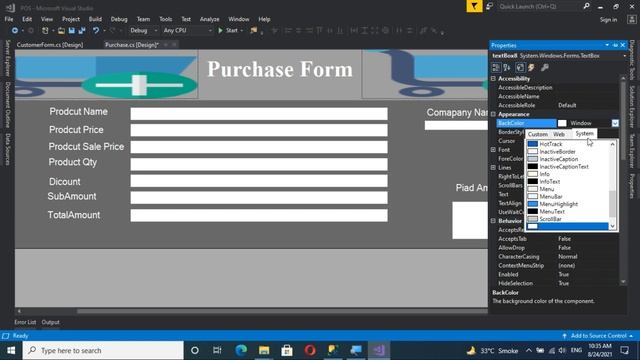
Task: Open the Analyze menu
Action: pos(209,19)
